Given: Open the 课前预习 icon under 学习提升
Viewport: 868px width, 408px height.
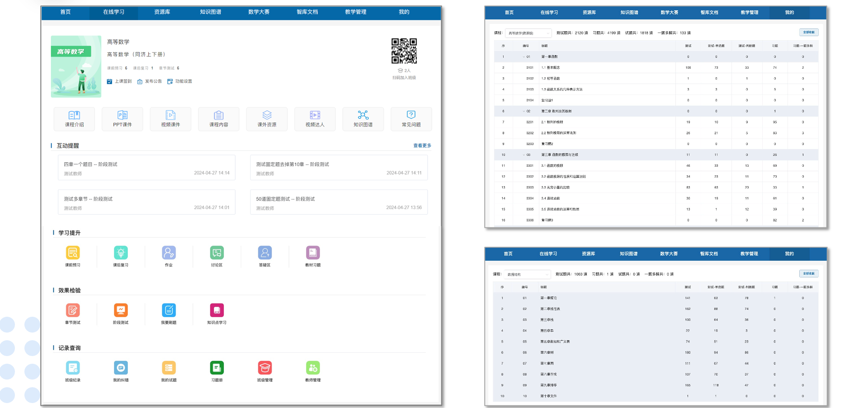Looking at the screenshot, I should 73,253.
